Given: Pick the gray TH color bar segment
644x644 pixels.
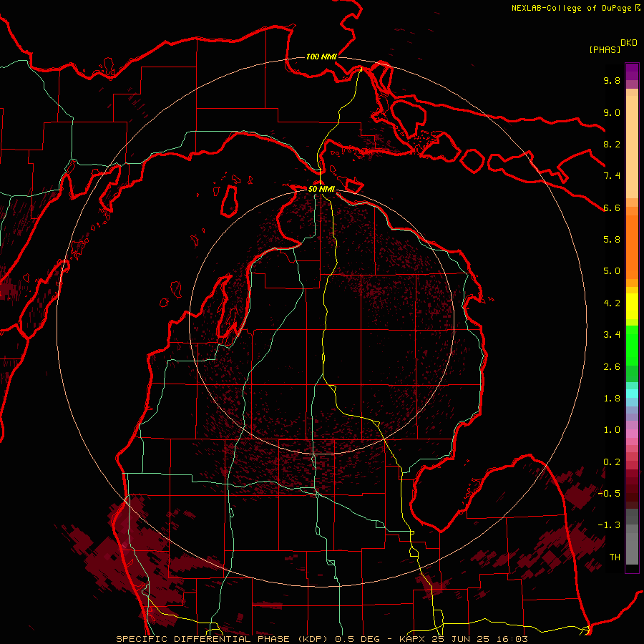Looking at the screenshot, I should point(632,549).
